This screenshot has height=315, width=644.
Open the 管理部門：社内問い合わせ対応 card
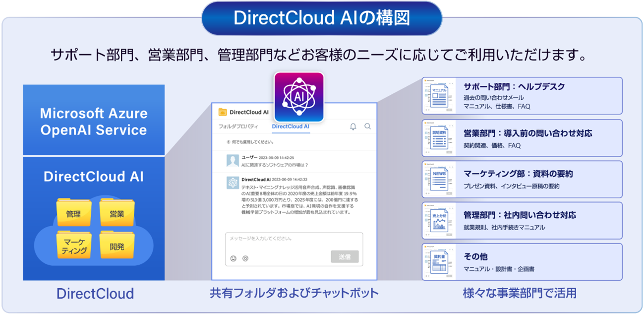pos(522,220)
